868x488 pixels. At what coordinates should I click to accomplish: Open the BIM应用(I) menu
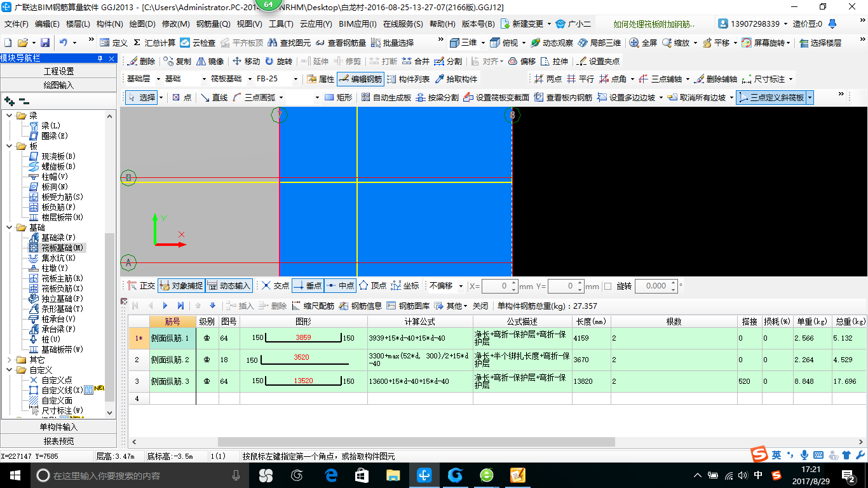click(x=358, y=24)
